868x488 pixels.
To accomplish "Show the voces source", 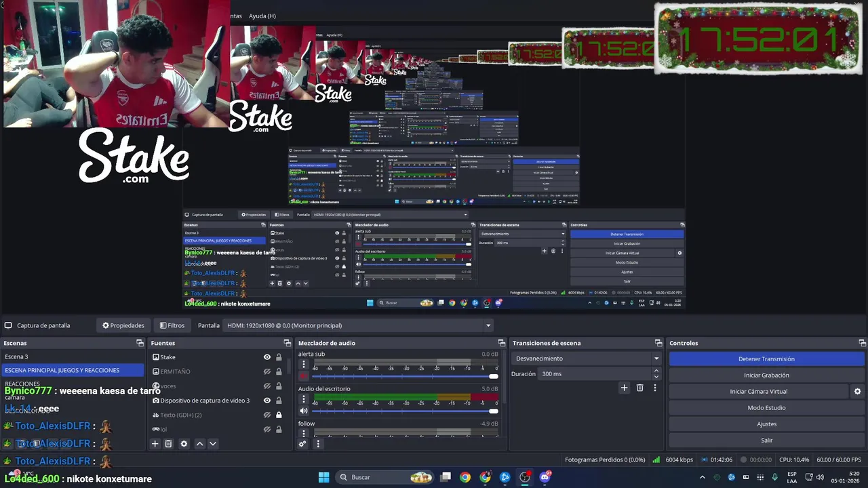I will (267, 386).
